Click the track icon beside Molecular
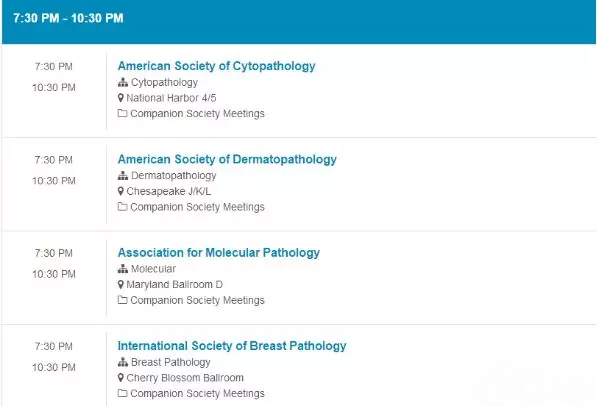The image size is (597, 406). (123, 269)
